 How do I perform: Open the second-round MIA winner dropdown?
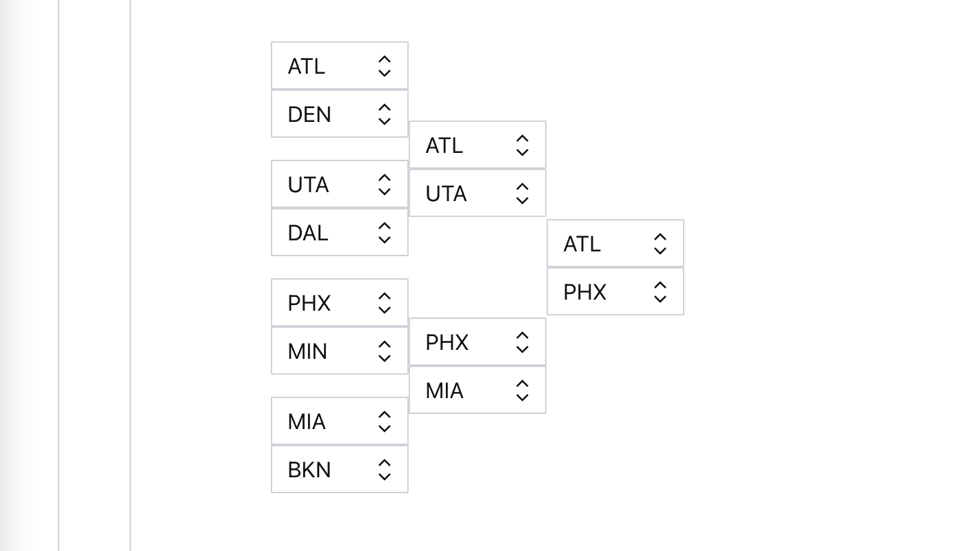[x=477, y=391]
